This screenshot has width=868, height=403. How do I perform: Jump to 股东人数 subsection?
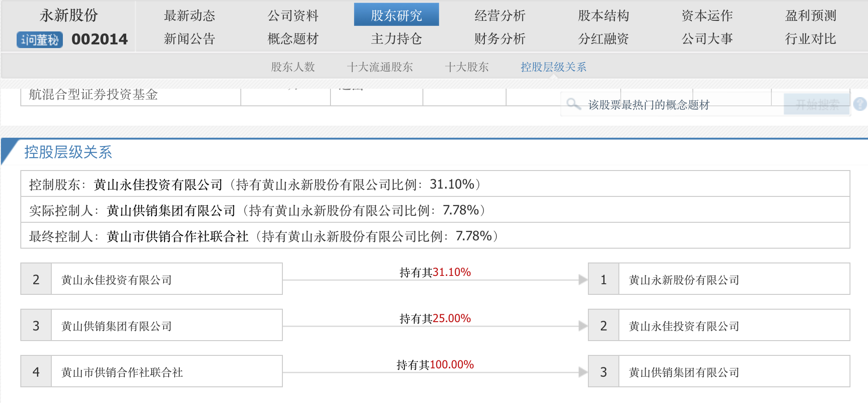pyautogui.click(x=293, y=67)
